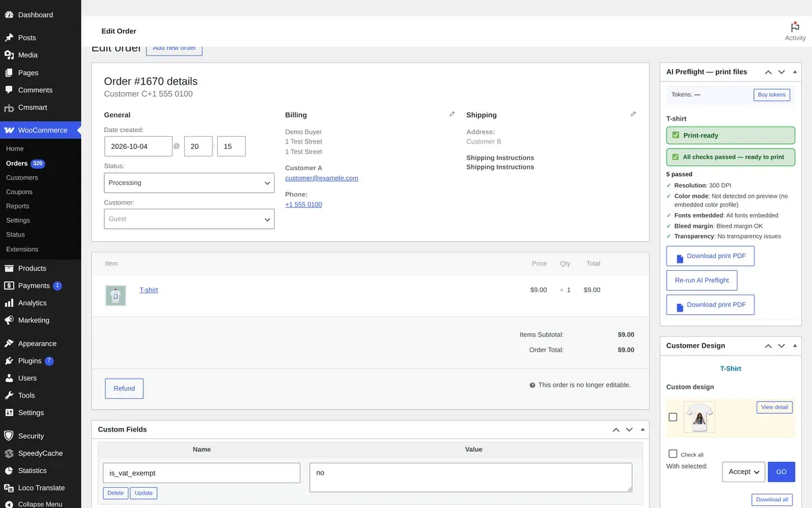Click the Media icon in sidebar
This screenshot has width=812, height=508.
(9, 55)
